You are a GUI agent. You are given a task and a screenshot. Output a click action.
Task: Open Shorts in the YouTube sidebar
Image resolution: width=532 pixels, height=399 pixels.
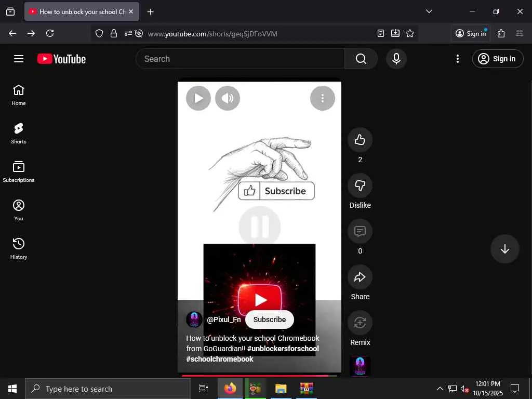tap(19, 134)
